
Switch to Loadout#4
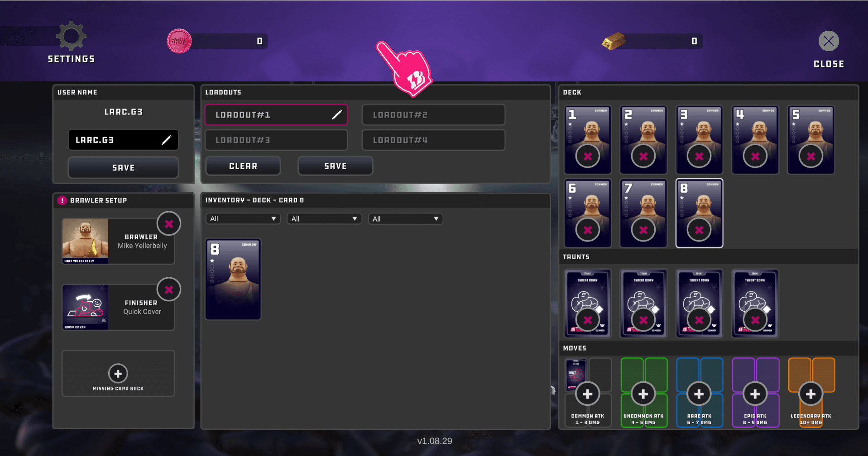coord(433,140)
